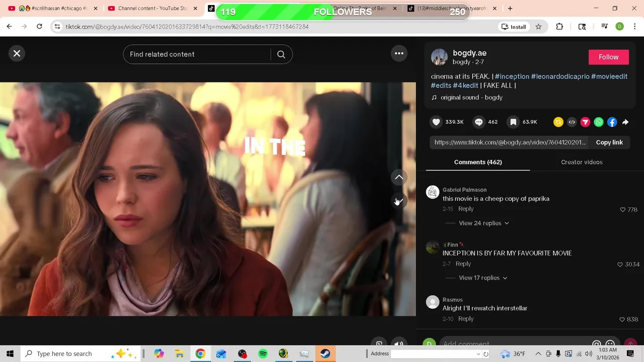Expand View 17 replies under Finn's comment
This screenshot has height=362, width=644.
coord(483,278)
